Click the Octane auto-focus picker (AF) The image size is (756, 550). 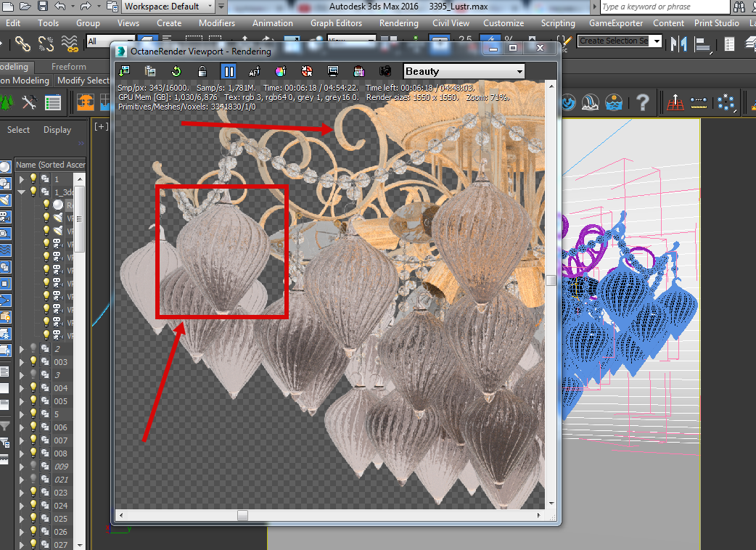tap(254, 72)
